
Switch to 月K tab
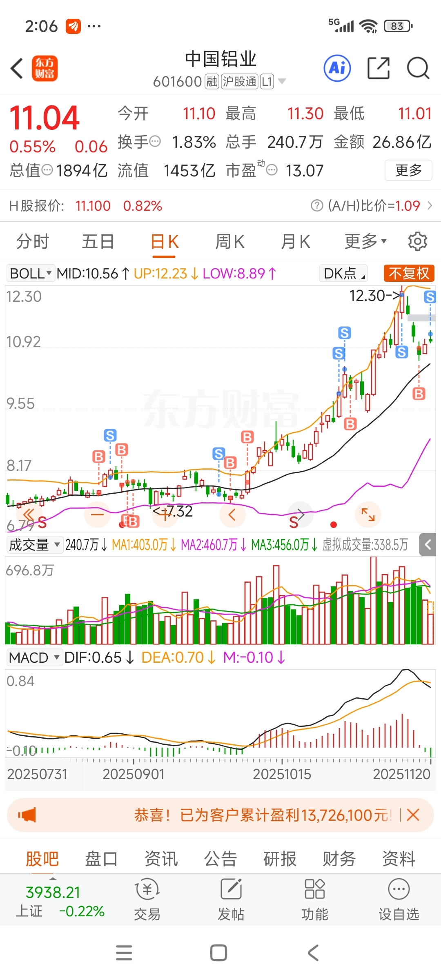296,241
